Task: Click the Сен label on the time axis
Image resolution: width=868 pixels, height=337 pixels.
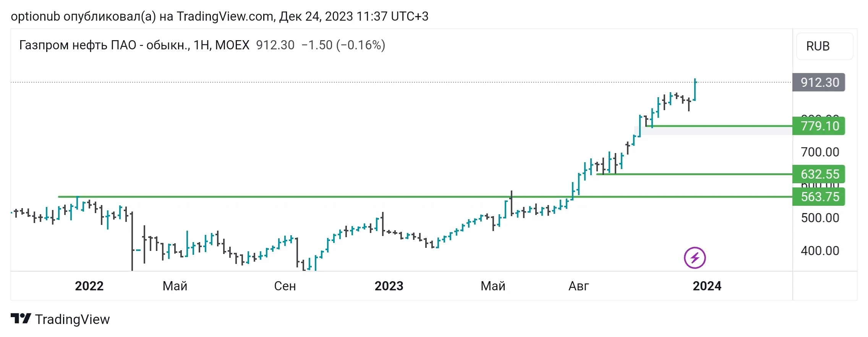Action: (x=285, y=286)
